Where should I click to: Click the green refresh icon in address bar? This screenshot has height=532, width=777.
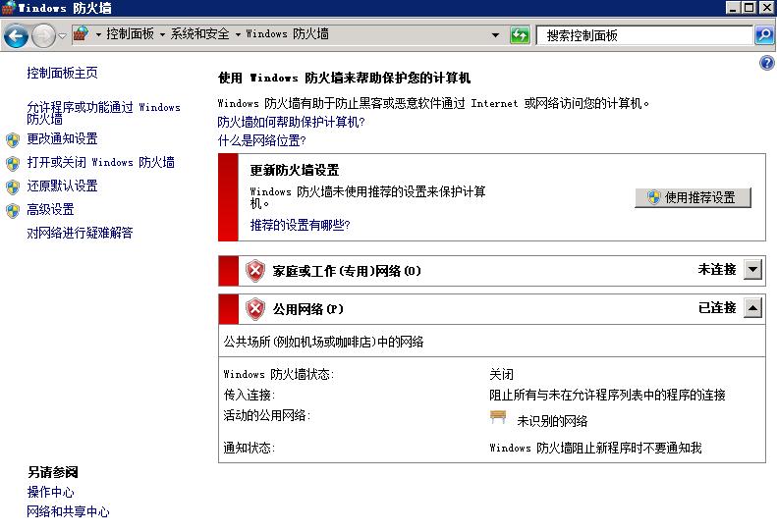520,35
